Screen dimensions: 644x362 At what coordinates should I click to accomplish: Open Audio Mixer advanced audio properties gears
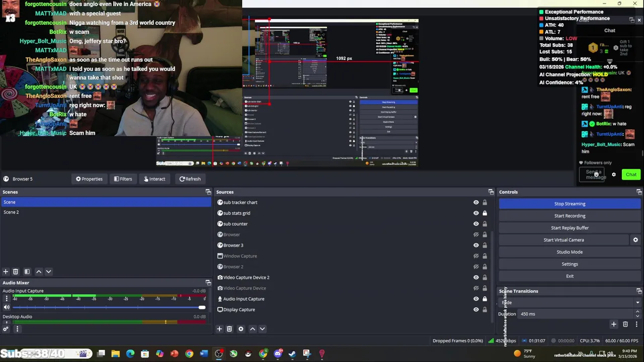(6, 329)
